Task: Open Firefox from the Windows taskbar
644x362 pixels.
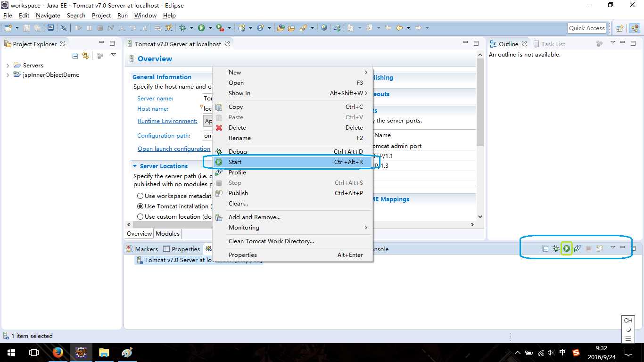Action: point(58,352)
